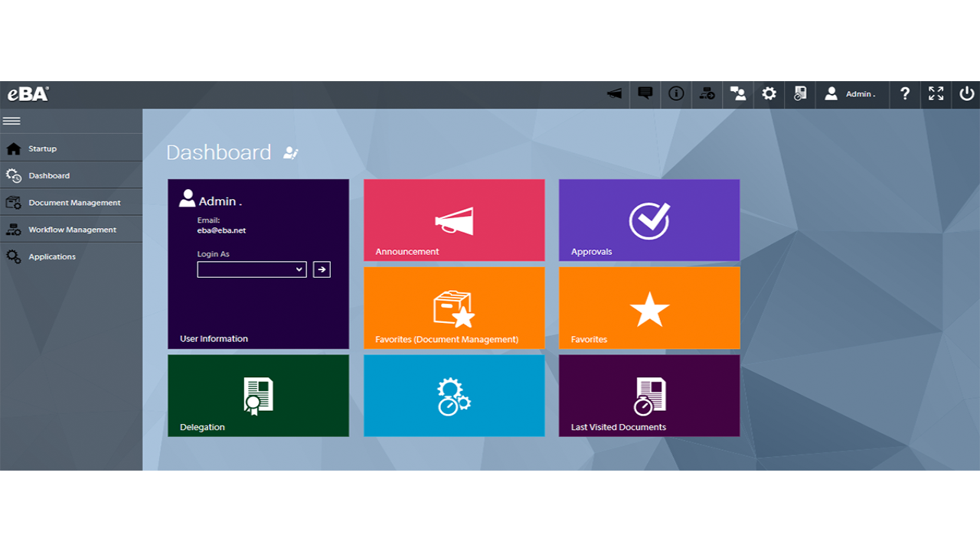Open help question mark icon
Image resolution: width=980 pixels, height=551 pixels.
tap(905, 93)
